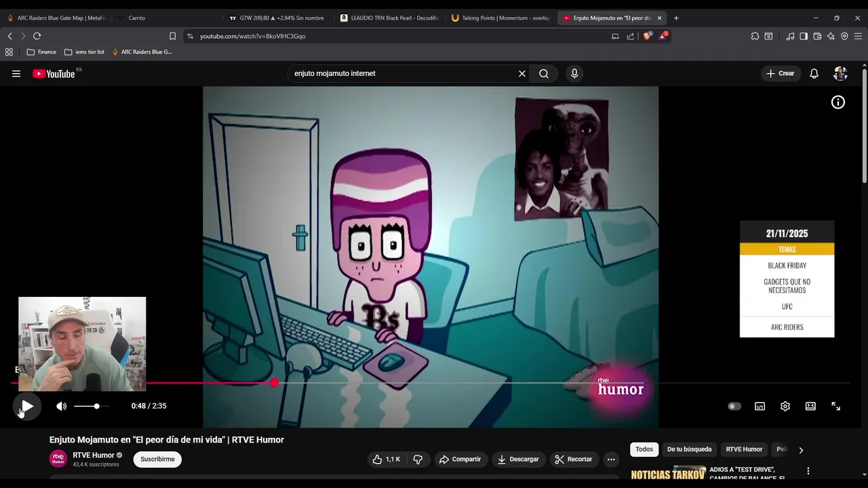Subscribe via Suscribirme button
The image size is (868, 488).
pos(157,460)
